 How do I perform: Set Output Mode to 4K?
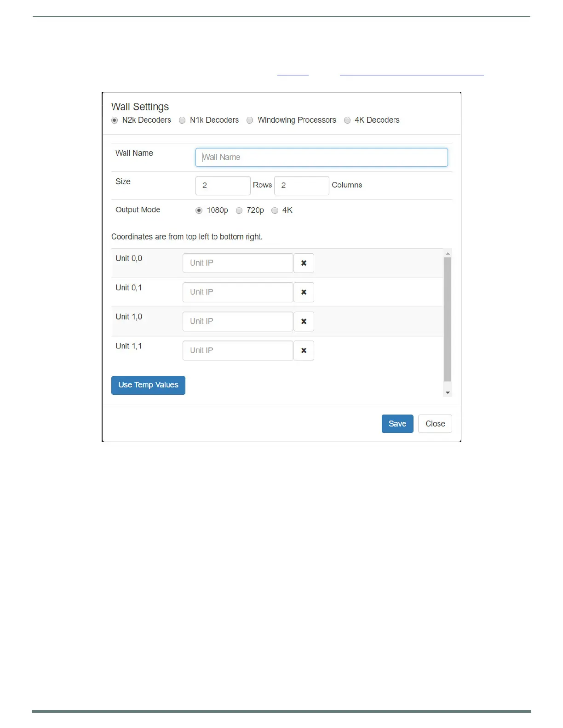point(275,210)
